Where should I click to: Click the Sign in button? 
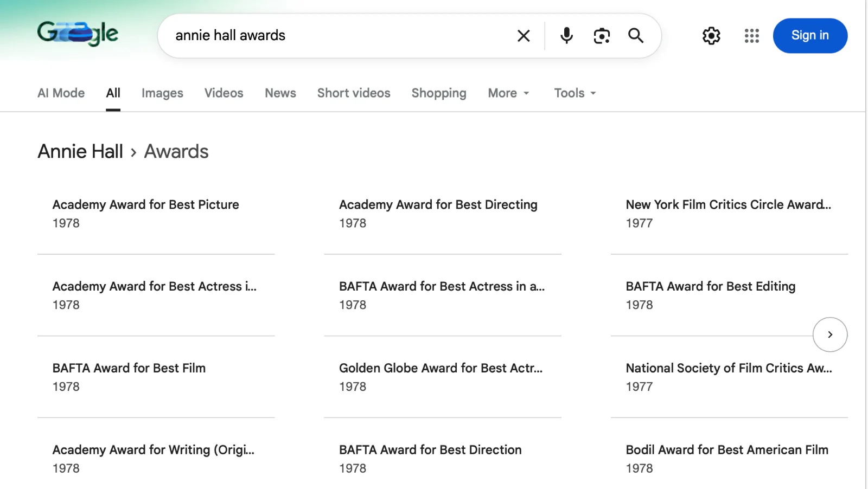click(810, 36)
